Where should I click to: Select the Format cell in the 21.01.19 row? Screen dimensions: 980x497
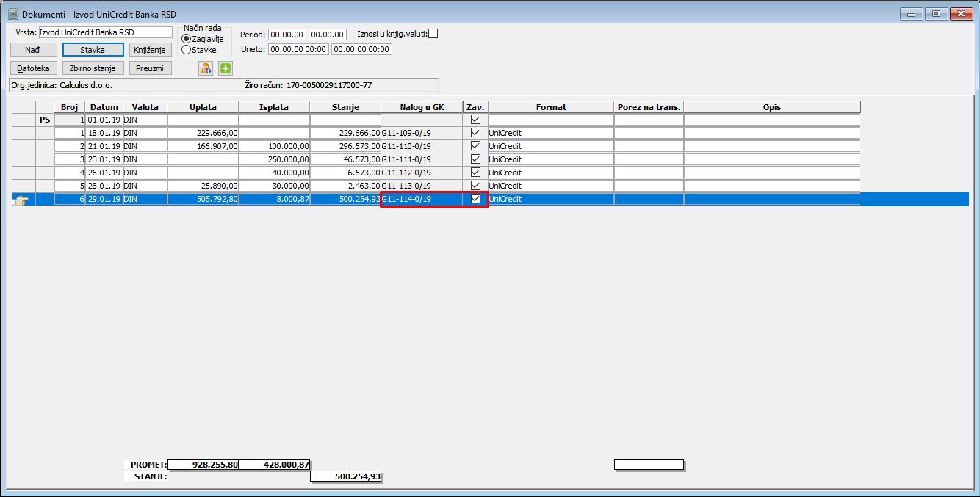pos(551,146)
